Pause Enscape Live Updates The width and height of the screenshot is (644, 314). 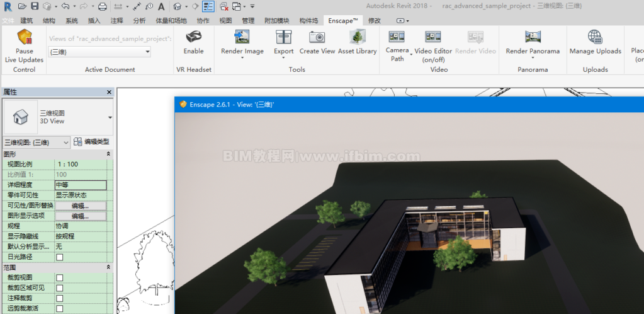[24, 46]
